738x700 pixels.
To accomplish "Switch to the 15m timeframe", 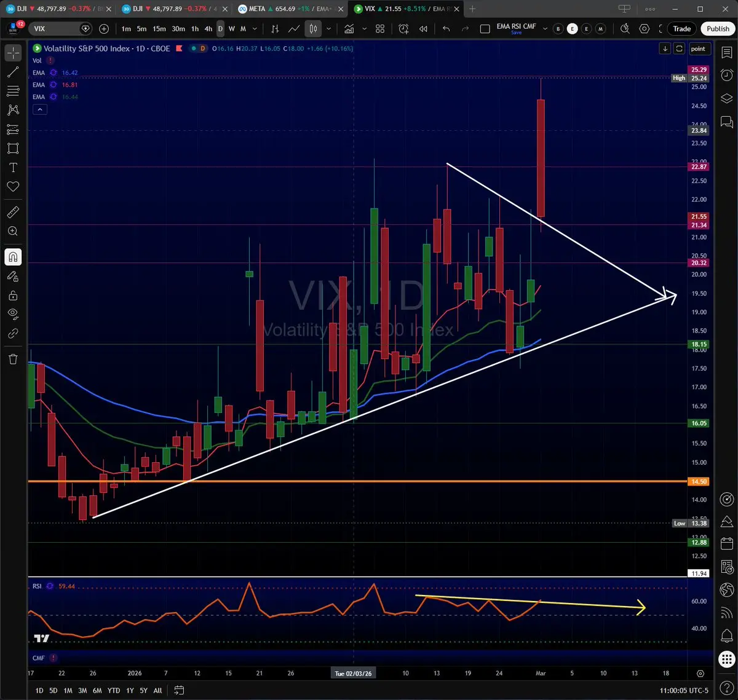I will click(159, 29).
